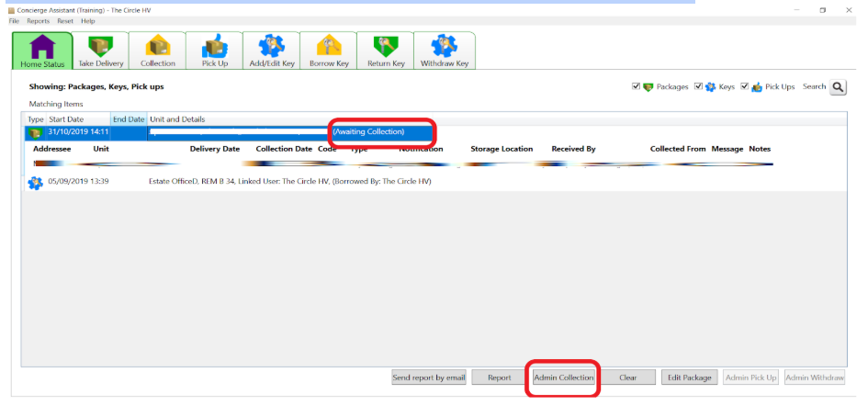Click the Search magnifier button
Screen dimensions: 868x417
point(838,87)
